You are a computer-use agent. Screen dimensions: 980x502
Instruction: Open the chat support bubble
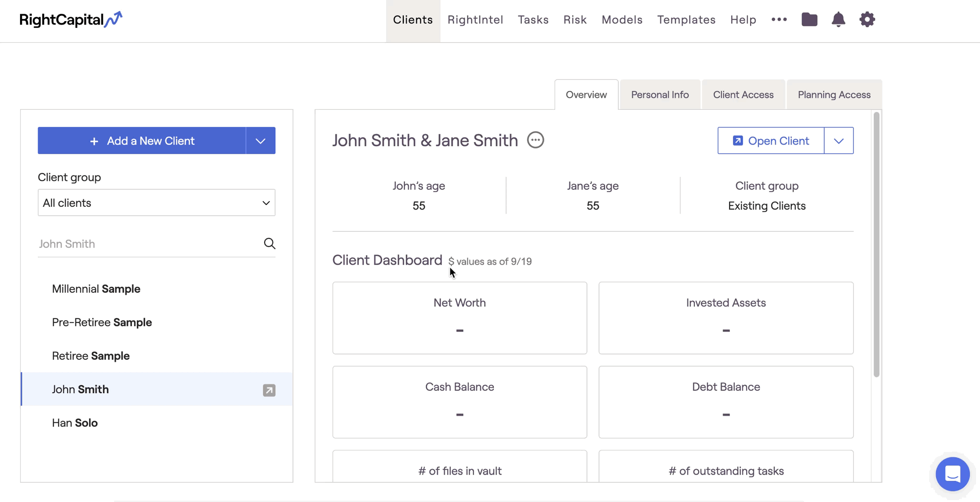(952, 474)
